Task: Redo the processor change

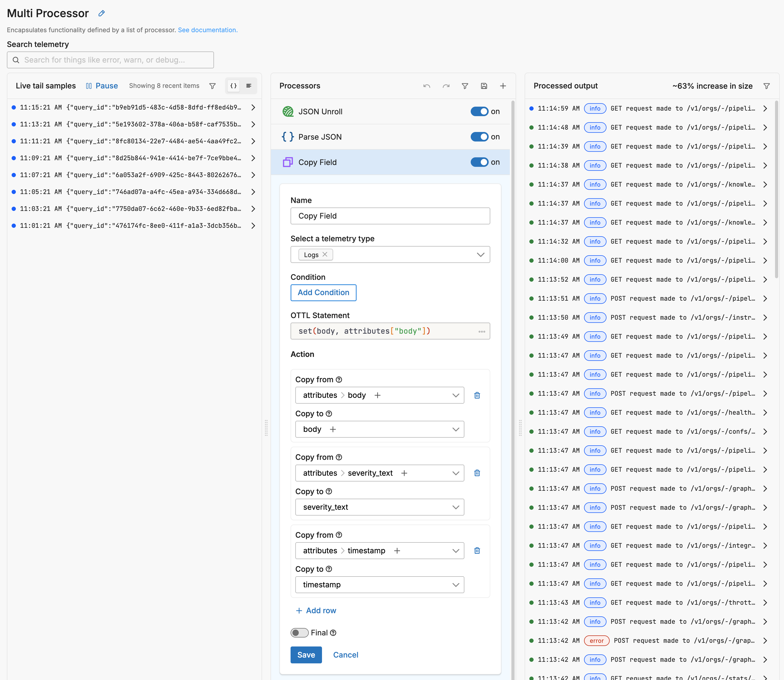Action: point(446,86)
